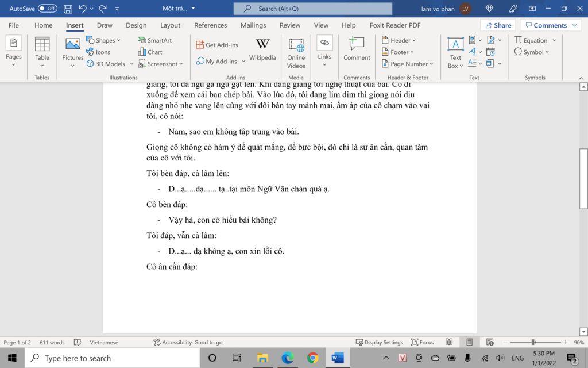Switch to Read Mode view in status bar
The width and height of the screenshot is (588, 368).
click(x=449, y=342)
